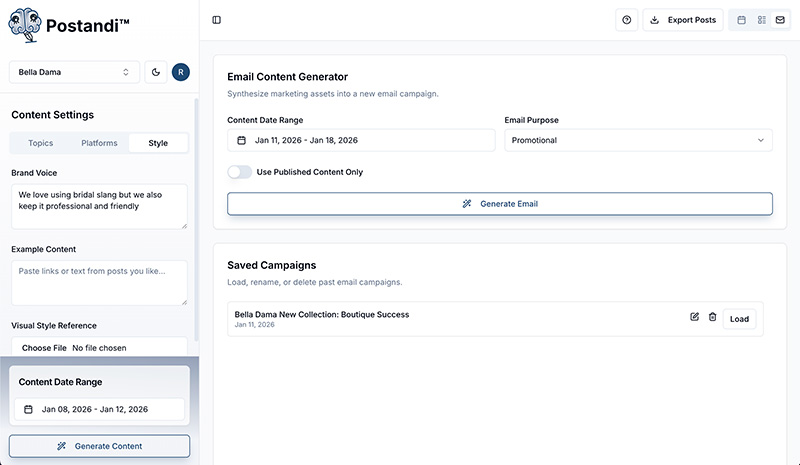Collapse the sidebar with the panel icon
This screenshot has width=800, height=465.
pyautogui.click(x=217, y=20)
